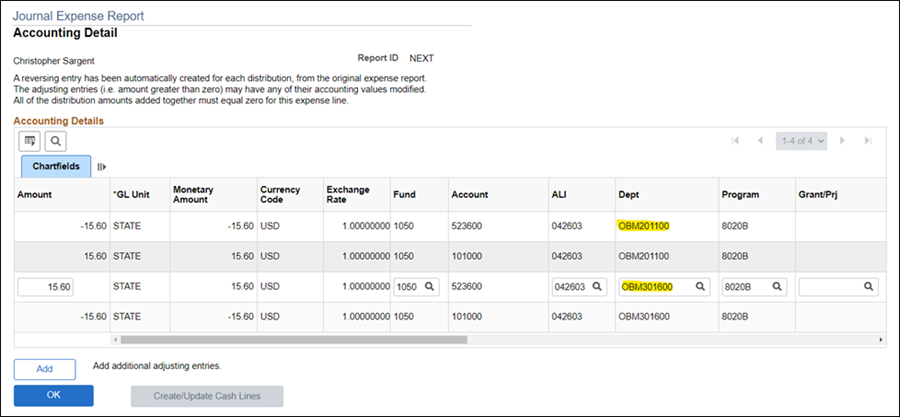This screenshot has width=900, height=417.
Task: Go to the previous page arrow
Action: [761, 141]
